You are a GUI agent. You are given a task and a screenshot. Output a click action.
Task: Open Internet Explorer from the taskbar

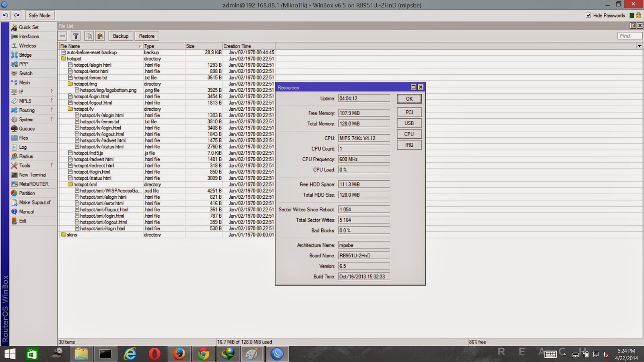[130, 354]
